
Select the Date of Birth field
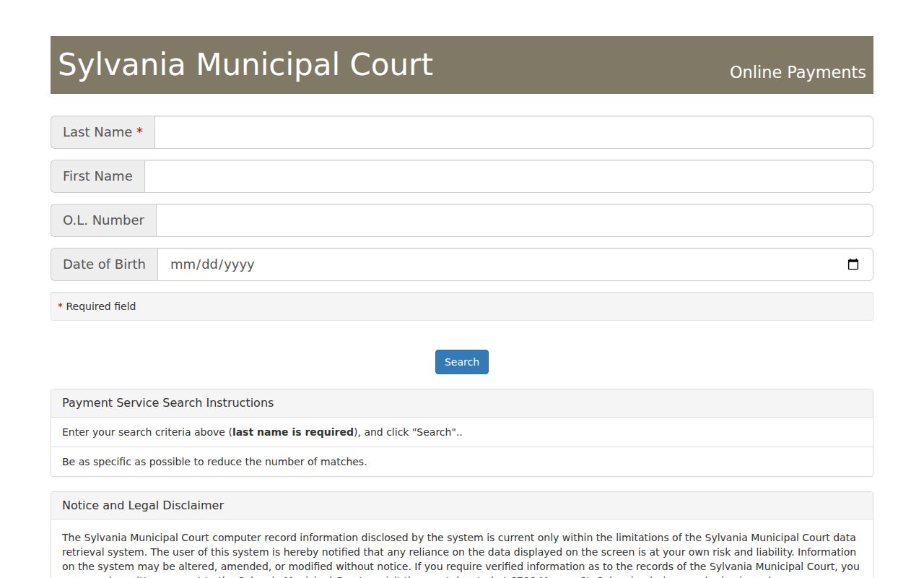(x=515, y=264)
